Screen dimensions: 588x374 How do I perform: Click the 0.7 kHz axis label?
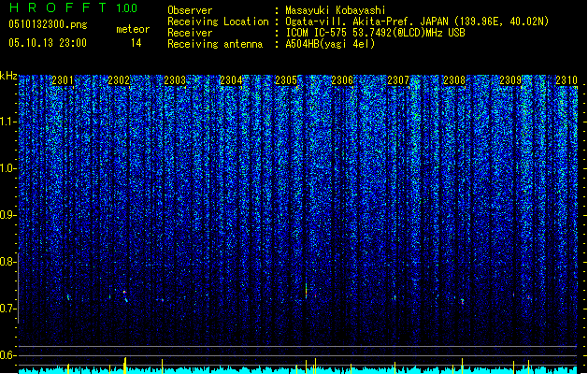tap(7, 309)
